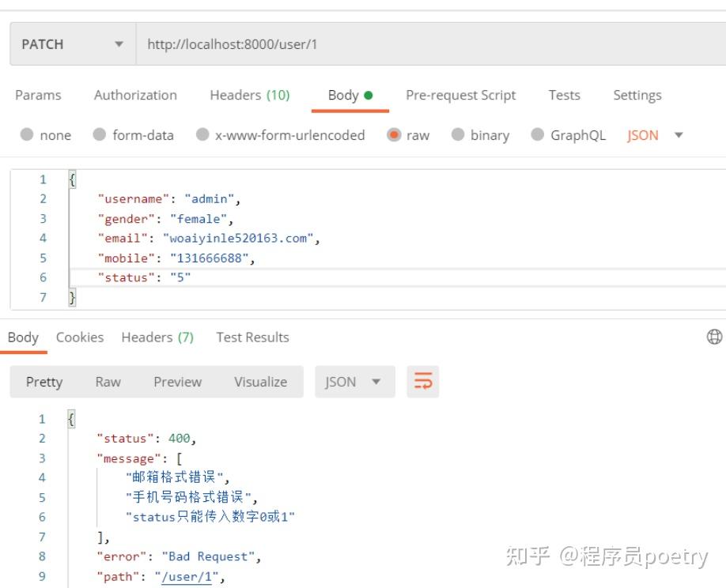The width and height of the screenshot is (726, 588).
Task: Toggle the line wrap icon in response
Action: click(x=423, y=382)
